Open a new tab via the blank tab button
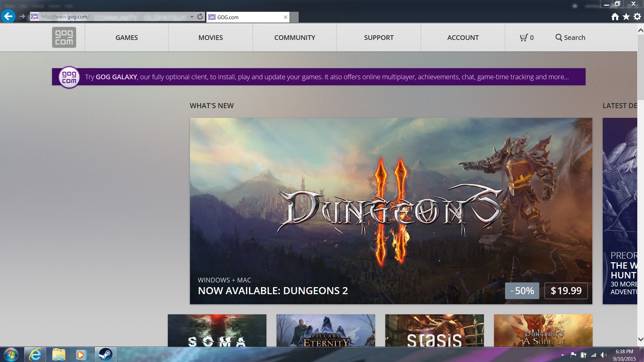Screen dimensions: 644x362 [x=294, y=17]
